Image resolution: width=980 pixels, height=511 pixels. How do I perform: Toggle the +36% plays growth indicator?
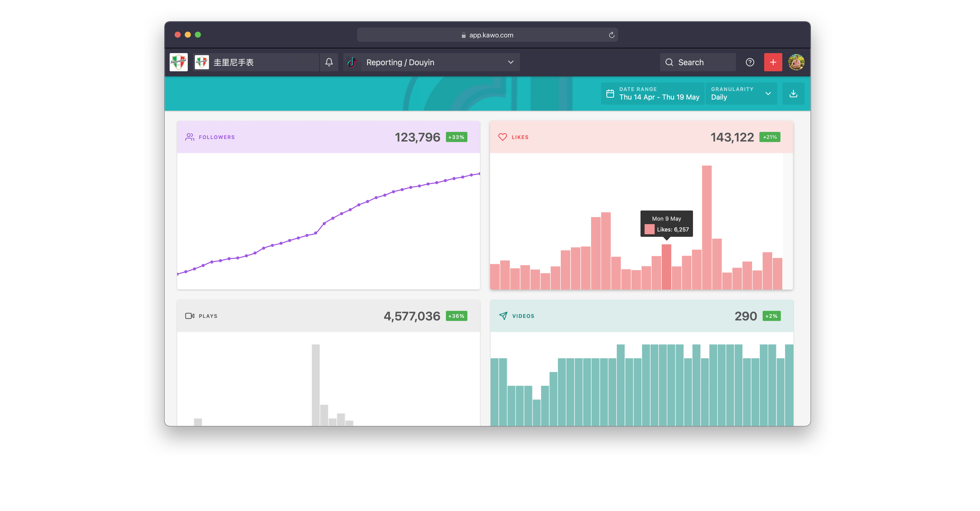pyautogui.click(x=458, y=316)
